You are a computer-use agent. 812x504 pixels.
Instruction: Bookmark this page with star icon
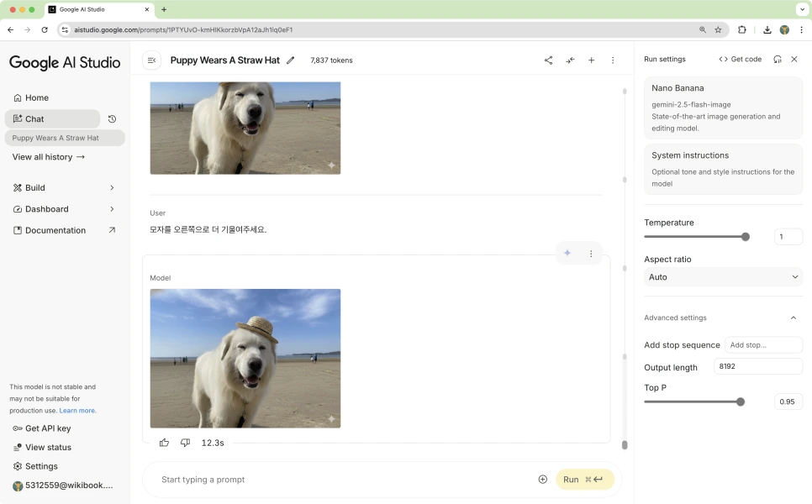click(718, 29)
